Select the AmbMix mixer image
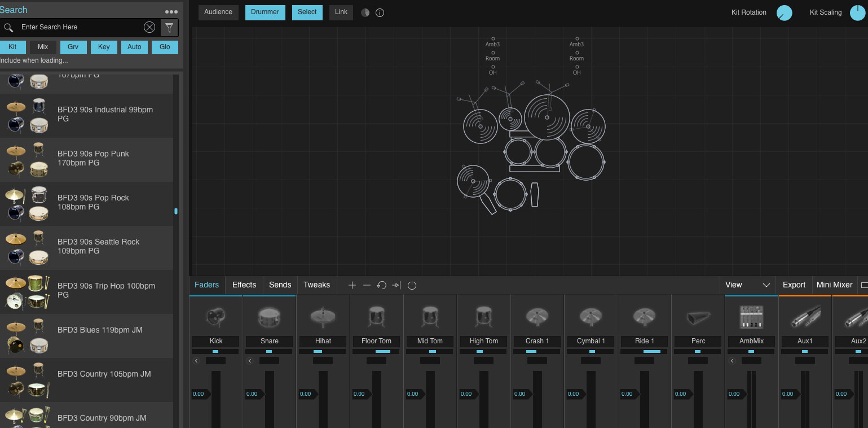 (x=751, y=317)
